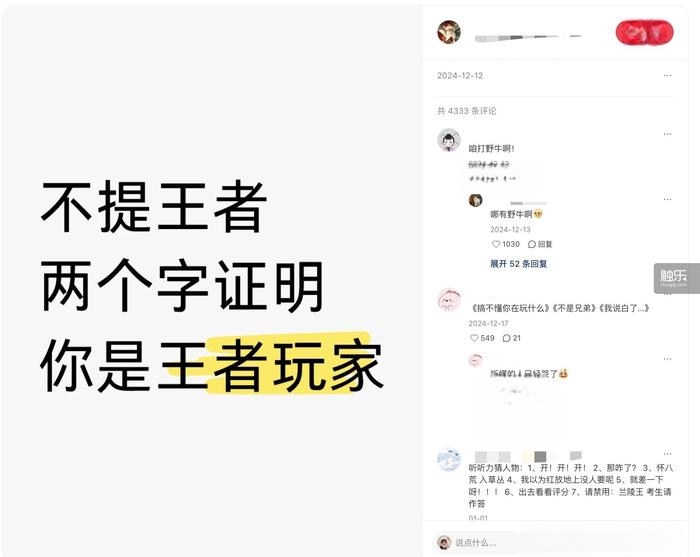Click avatar of 听听力猜人物 commenter
The height and width of the screenshot is (557, 700).
tap(449, 460)
